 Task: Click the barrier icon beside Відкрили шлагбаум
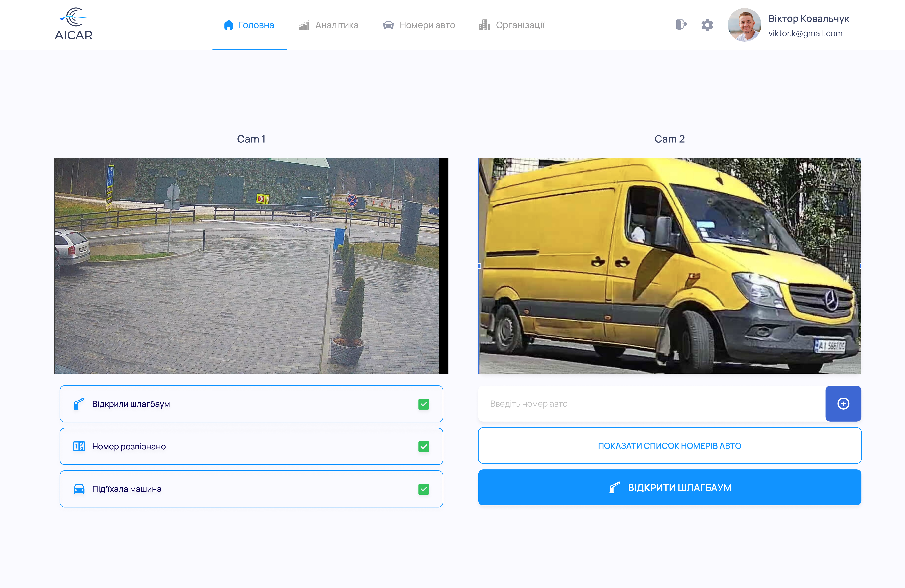pyautogui.click(x=79, y=404)
